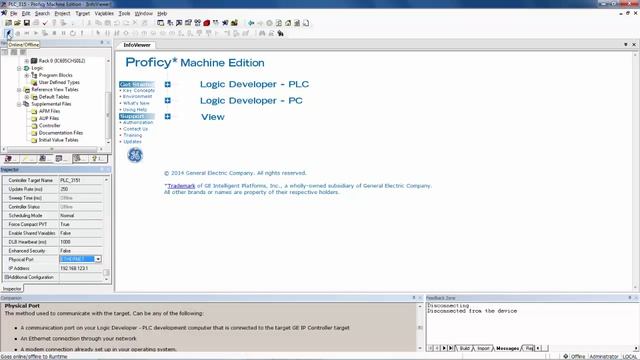Open the Key Concepts link
Screen dimensions: 640x360
coord(139,90)
